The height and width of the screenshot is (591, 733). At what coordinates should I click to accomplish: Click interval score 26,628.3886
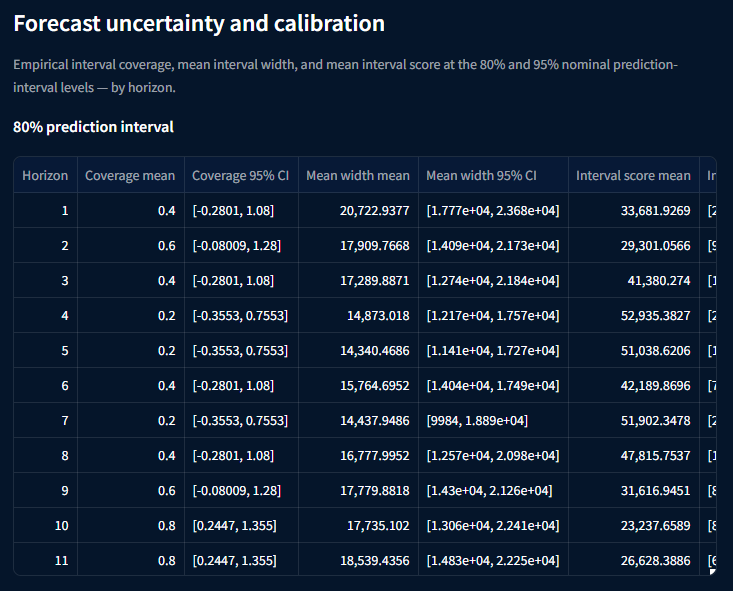633,560
